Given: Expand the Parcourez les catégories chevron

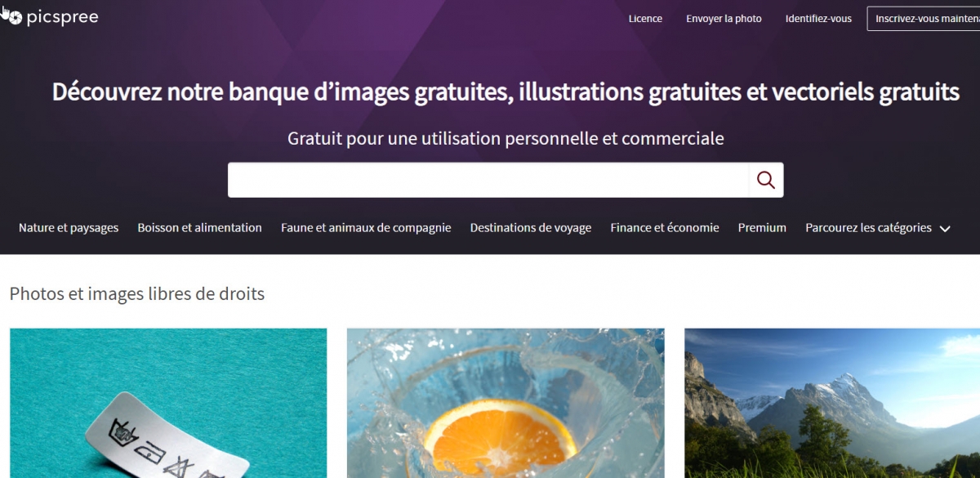Looking at the screenshot, I should coord(945,229).
